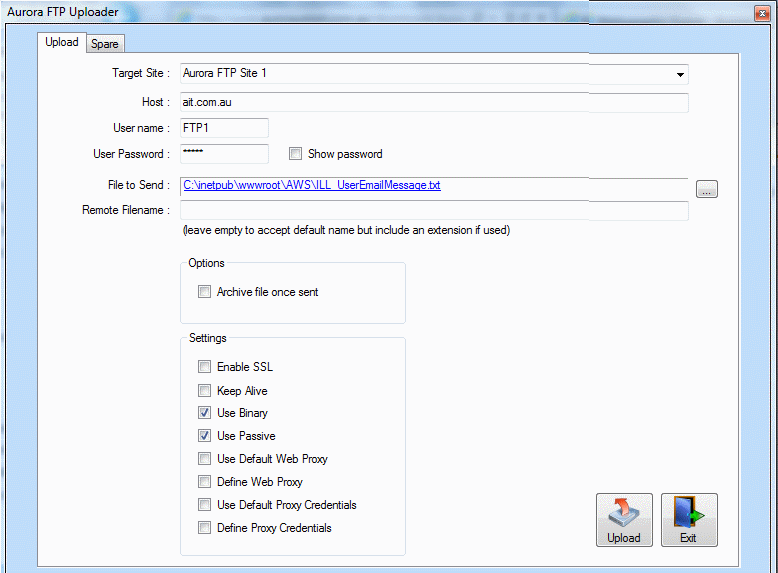Click the Target Site label
778x573 pixels.
(141, 73)
